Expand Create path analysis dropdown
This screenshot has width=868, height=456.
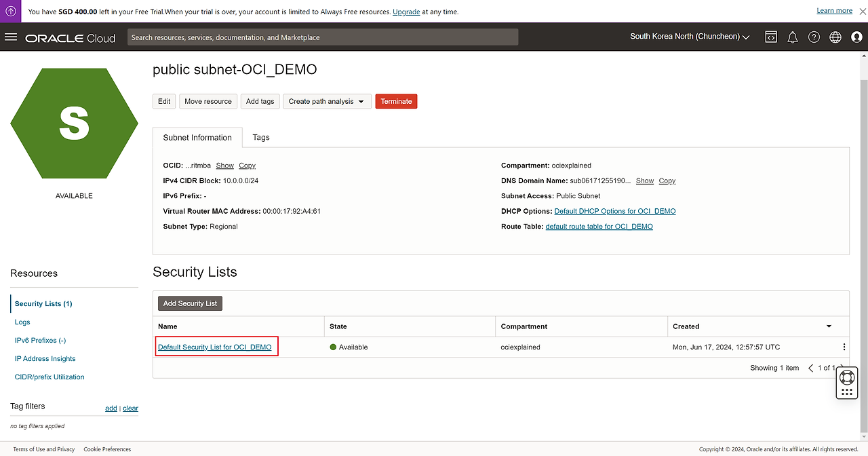coord(327,101)
